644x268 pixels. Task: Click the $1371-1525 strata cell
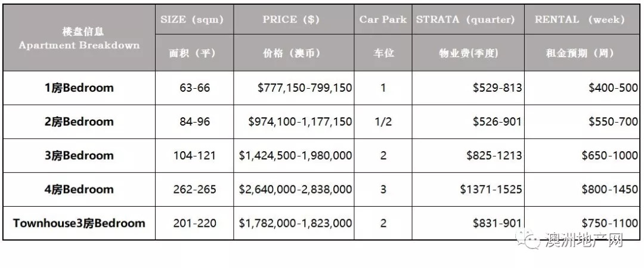(491, 190)
